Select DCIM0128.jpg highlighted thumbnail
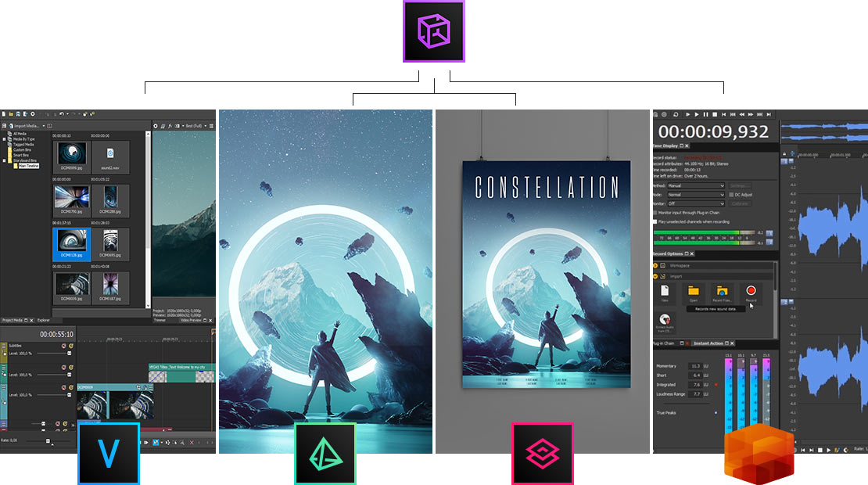The height and width of the screenshot is (485, 868). [x=71, y=244]
